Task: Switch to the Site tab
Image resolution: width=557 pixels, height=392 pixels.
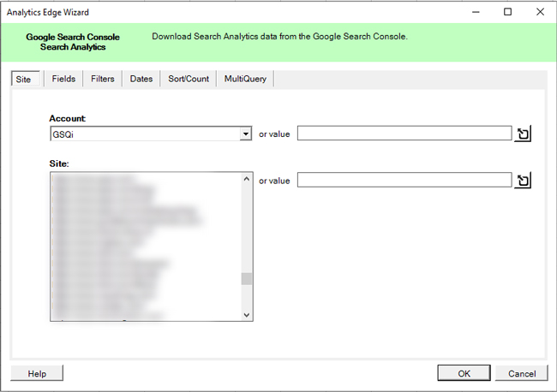Action: tap(22, 79)
